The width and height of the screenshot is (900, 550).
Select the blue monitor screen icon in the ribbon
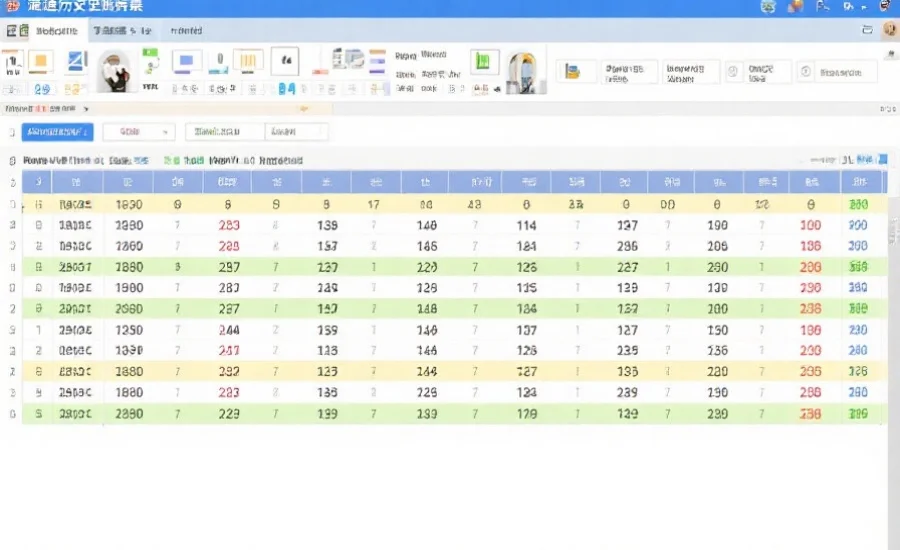186,63
